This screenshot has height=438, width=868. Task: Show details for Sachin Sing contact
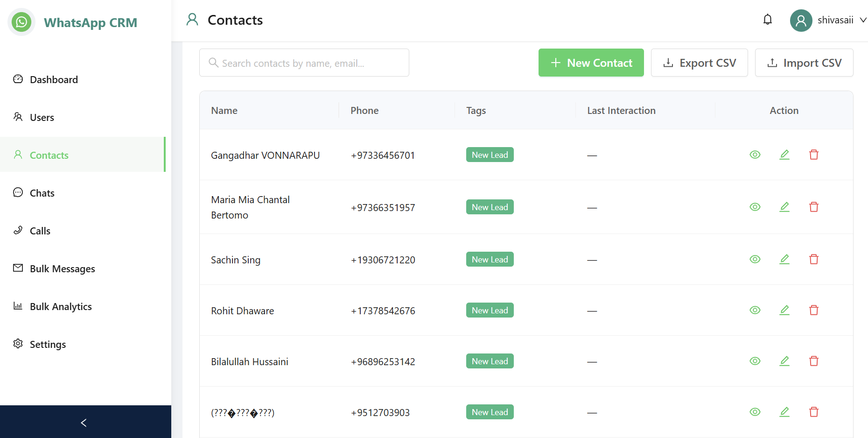pos(755,259)
